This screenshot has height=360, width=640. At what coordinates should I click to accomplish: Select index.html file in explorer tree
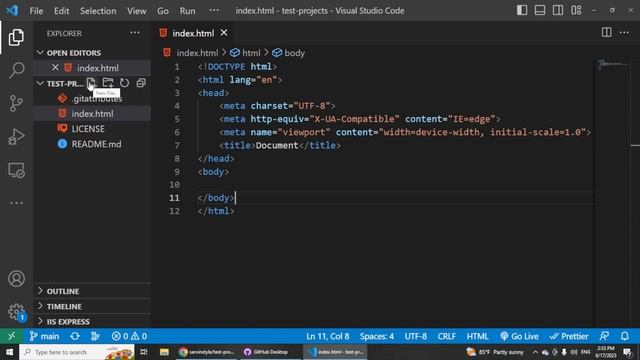tap(92, 113)
